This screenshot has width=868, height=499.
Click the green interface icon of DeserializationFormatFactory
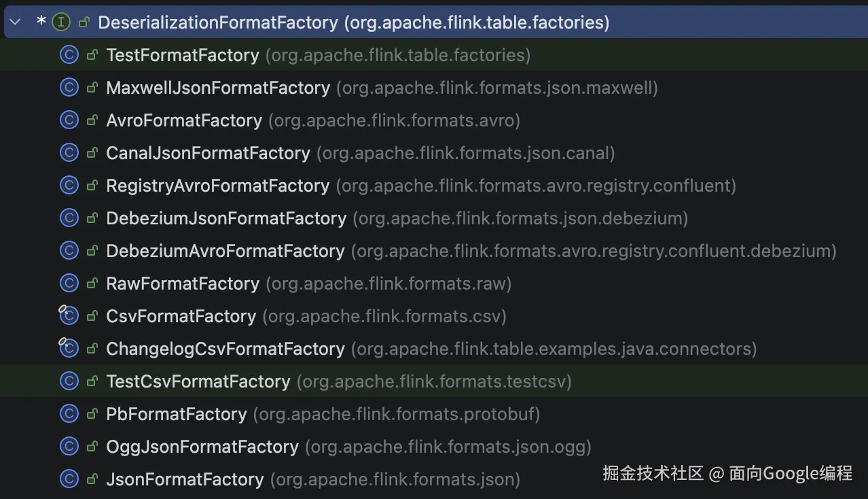tap(60, 21)
